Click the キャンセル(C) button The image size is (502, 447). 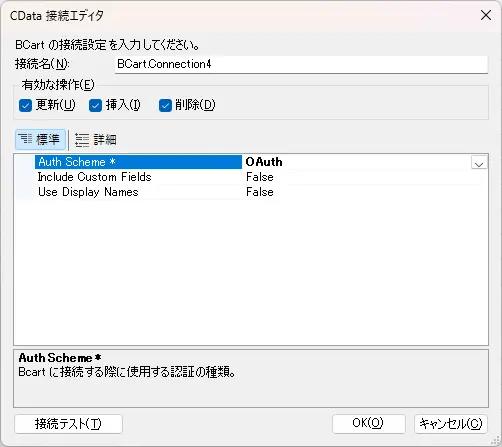tap(451, 424)
